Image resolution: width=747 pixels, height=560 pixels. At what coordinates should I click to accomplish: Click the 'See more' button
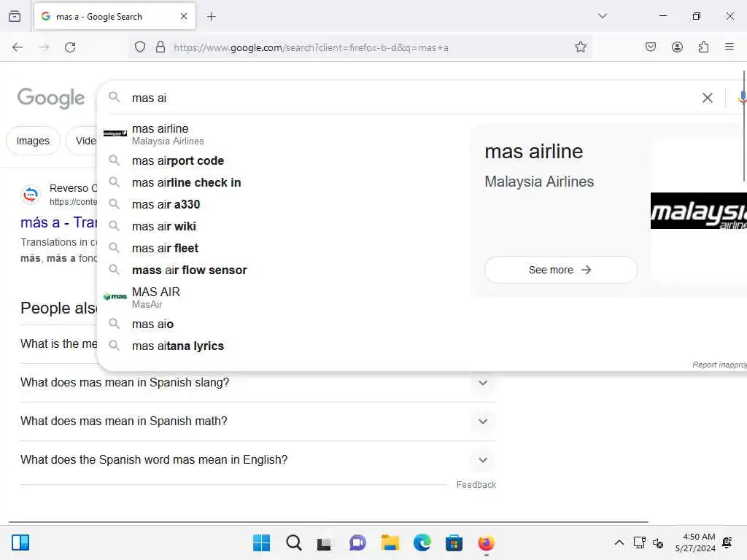[x=560, y=270]
